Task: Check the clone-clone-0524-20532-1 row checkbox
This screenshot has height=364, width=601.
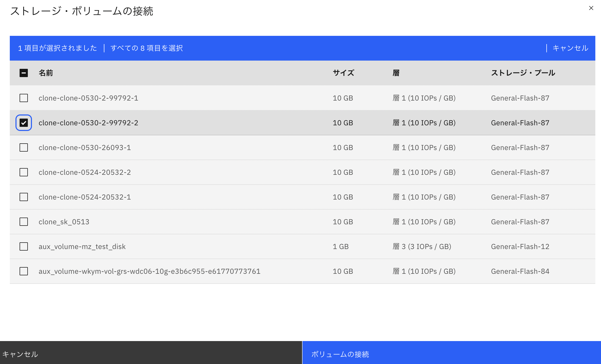Action: pyautogui.click(x=24, y=197)
